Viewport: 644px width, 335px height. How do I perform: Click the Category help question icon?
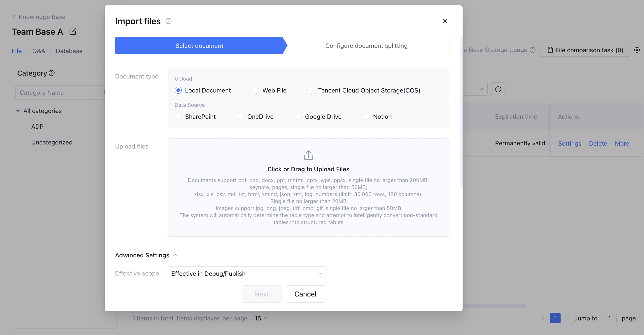pyautogui.click(x=52, y=73)
